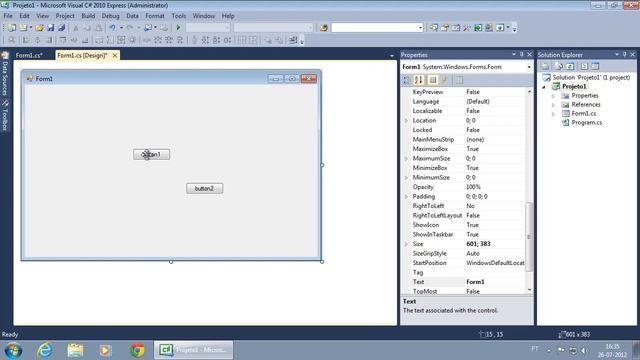Screen dimensions: 640x360
Task: Open the Toolbox using the hammer-wrench toolbar icon
Action: tap(467, 28)
